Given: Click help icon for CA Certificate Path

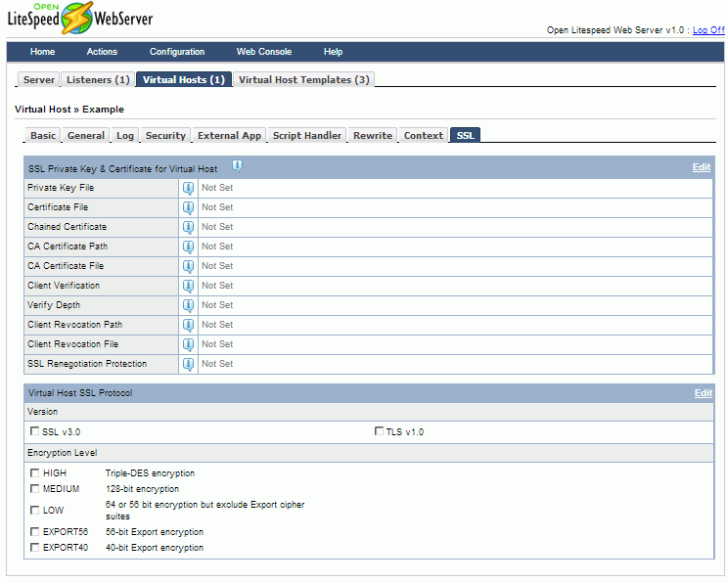Looking at the screenshot, I should point(188,247).
